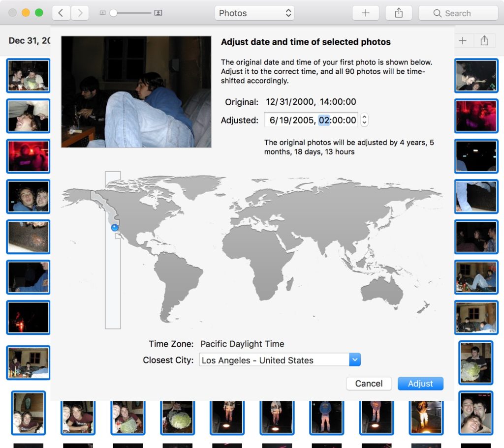
Task: Click the thumbnail zoom slider knob
Action: (114, 13)
